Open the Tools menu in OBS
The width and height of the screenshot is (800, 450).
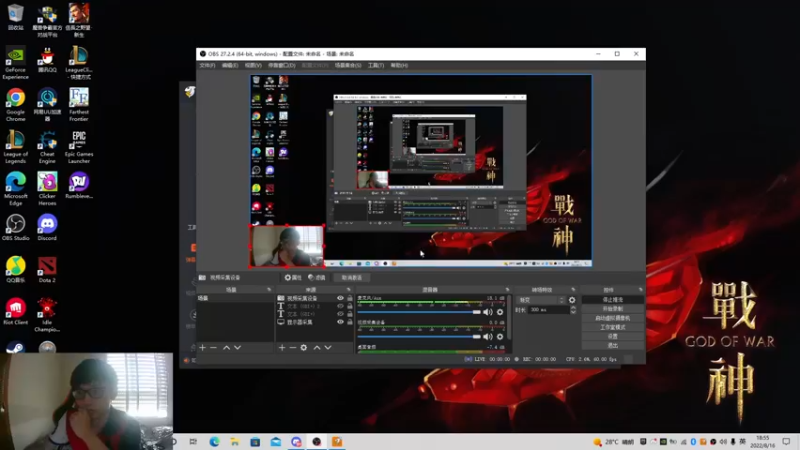(376, 65)
